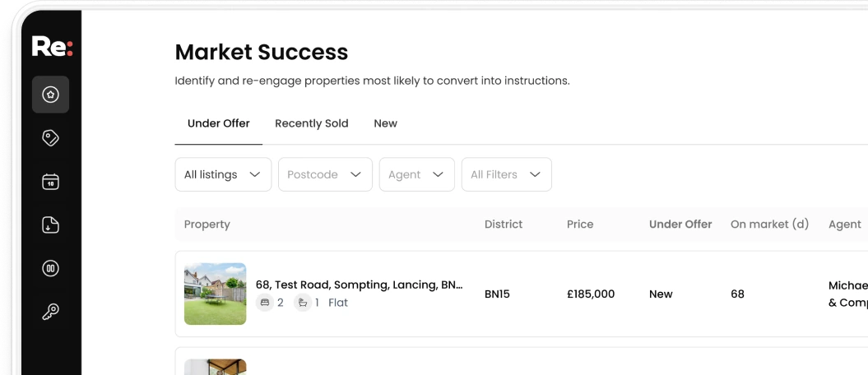868x375 pixels.
Task: Open the price tag sidebar icon
Action: [x=50, y=138]
